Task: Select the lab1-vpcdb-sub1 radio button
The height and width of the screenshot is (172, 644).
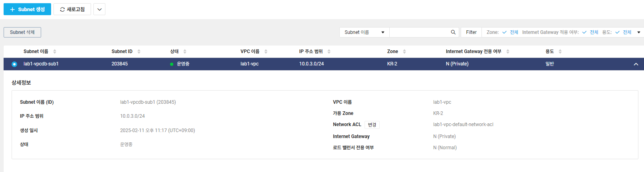Action: pyautogui.click(x=14, y=64)
